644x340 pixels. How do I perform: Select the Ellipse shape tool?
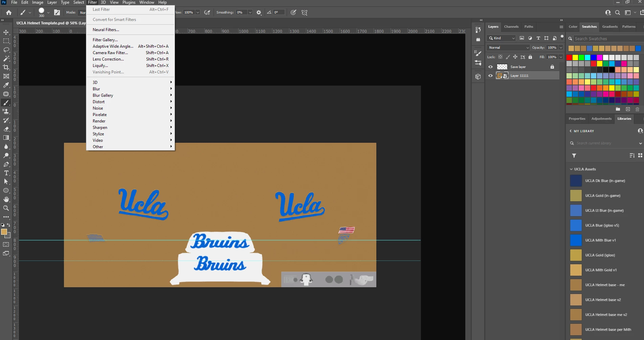[x=6, y=190]
